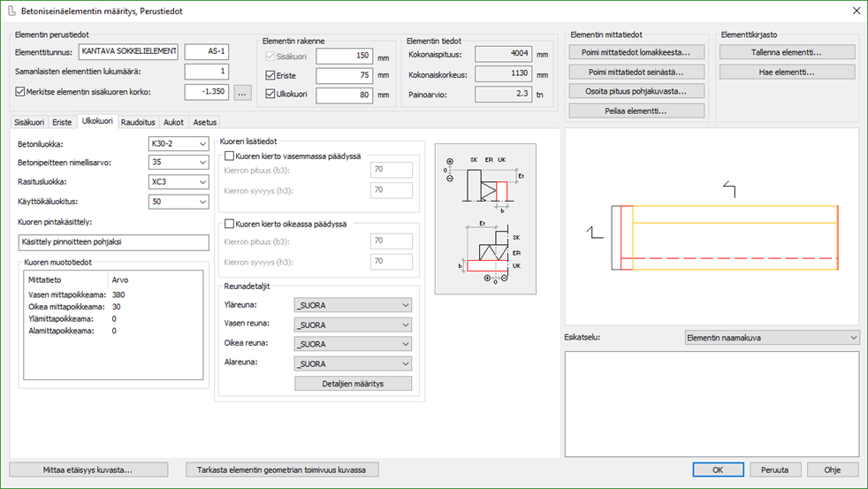Disable the Ulkokuori layer checkbox
Screen dimensions: 868x489
coord(271,95)
